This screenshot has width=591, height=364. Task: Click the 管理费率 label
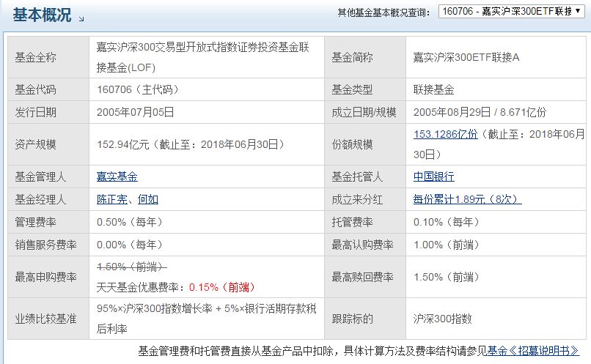35,222
